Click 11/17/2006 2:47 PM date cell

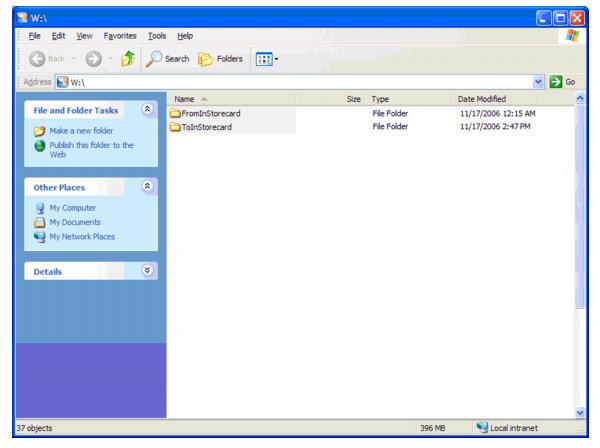click(x=495, y=127)
